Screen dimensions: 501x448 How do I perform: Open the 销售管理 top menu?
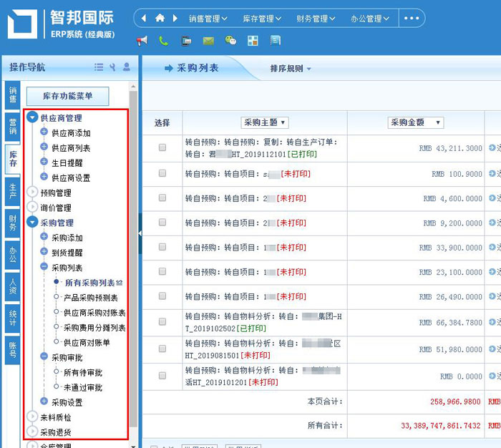coord(208,19)
